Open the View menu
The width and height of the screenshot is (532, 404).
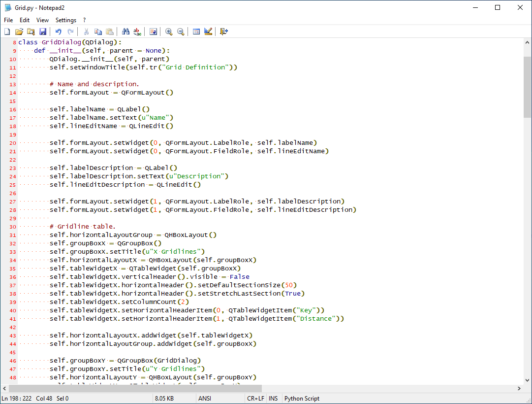(42, 20)
